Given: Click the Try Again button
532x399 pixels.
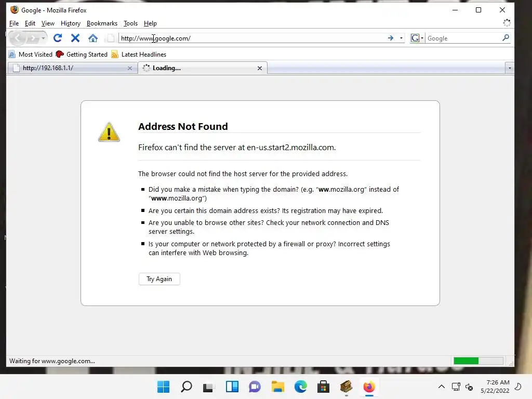Looking at the screenshot, I should click(159, 279).
